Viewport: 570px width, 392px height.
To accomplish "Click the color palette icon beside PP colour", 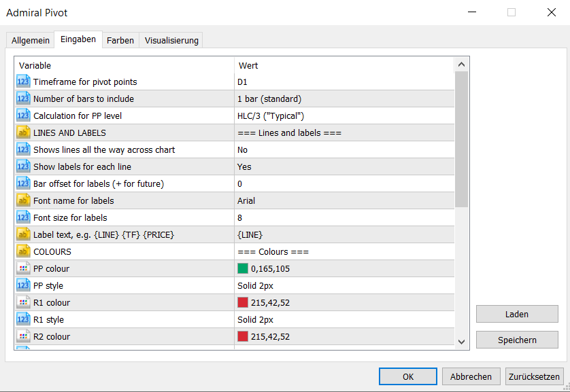I will pos(23,268).
